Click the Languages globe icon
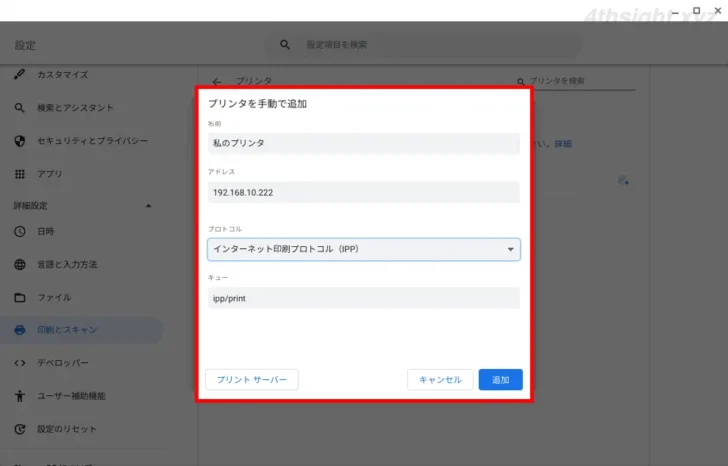The height and width of the screenshot is (466, 728). (x=20, y=265)
